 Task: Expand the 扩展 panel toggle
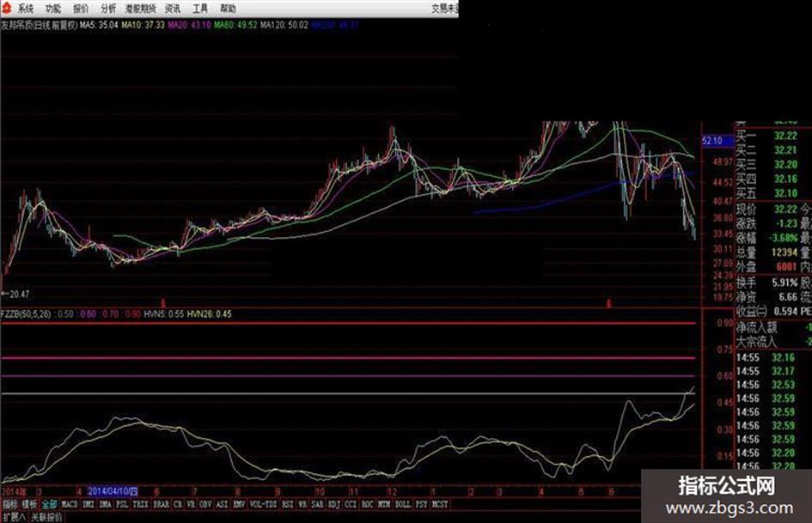[x=14, y=517]
